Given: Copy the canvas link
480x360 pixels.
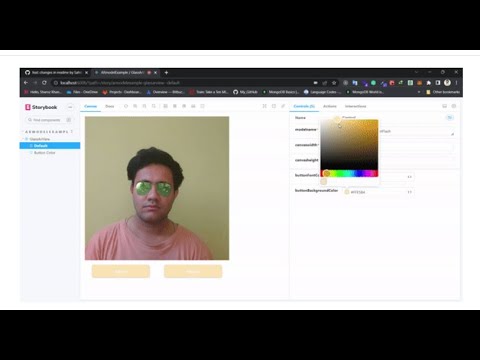Looking at the screenshot, I should pyautogui.click(x=283, y=106).
